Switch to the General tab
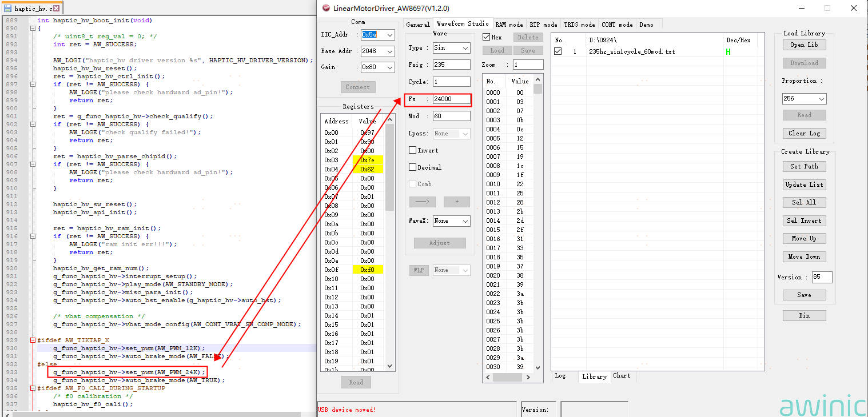868x417 pixels. pyautogui.click(x=418, y=25)
